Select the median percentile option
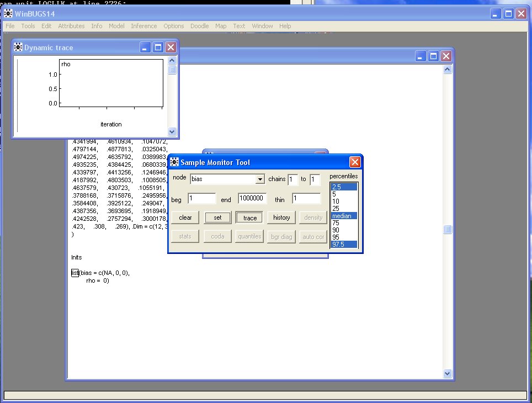532x403 pixels. pos(343,216)
